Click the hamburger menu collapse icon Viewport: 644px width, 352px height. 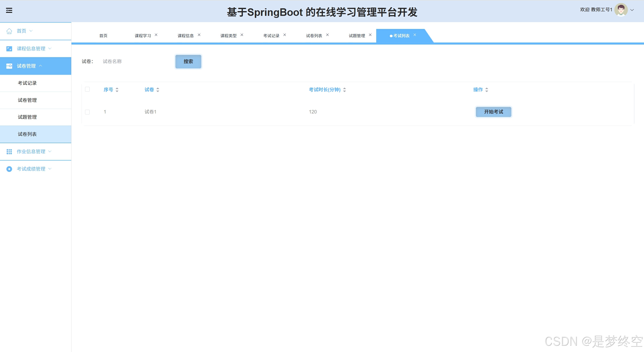pyautogui.click(x=9, y=11)
